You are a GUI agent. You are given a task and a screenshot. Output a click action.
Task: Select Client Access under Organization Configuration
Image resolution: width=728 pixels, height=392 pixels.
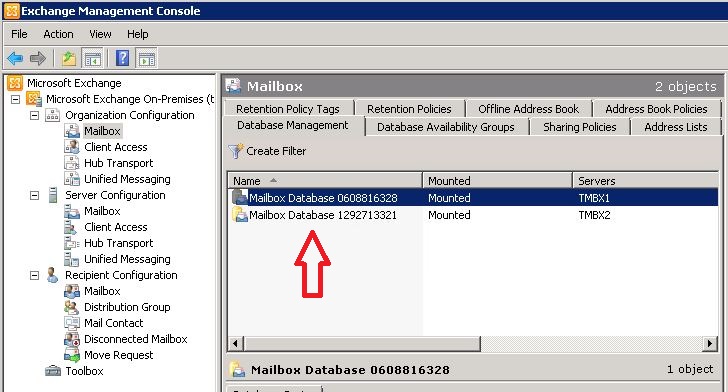(x=116, y=147)
